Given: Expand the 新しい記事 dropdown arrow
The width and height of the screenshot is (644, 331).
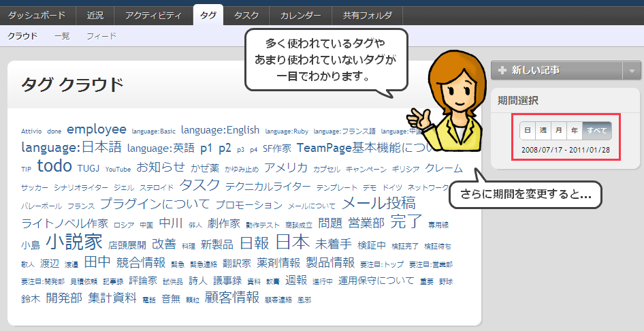Looking at the screenshot, I should click(x=632, y=70).
